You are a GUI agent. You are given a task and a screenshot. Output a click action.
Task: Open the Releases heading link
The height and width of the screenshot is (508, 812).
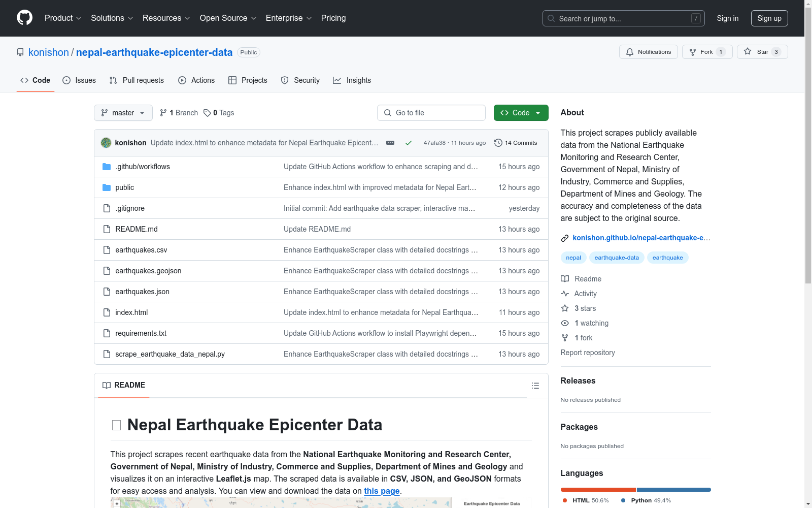click(578, 381)
